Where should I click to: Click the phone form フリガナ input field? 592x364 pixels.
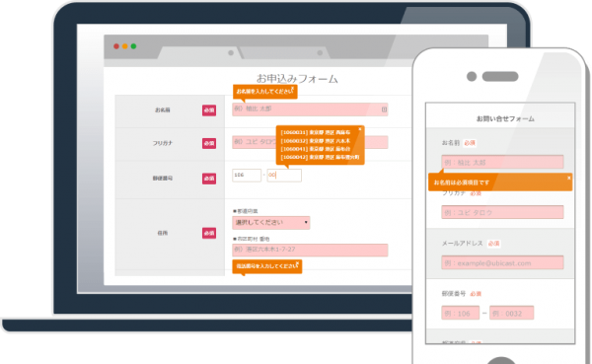pyautogui.click(x=502, y=212)
